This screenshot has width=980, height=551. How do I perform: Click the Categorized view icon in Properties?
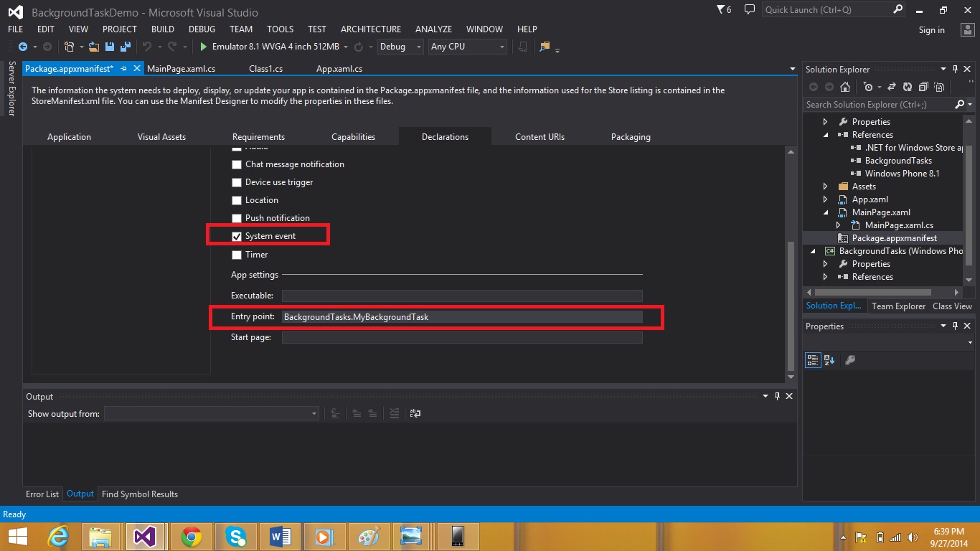(813, 360)
